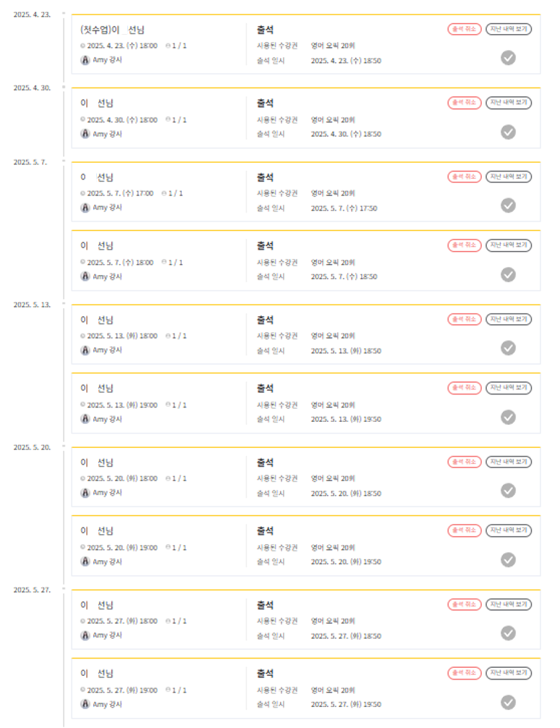
Task: Click clock icon in the April 30 card
Action: coord(82,119)
